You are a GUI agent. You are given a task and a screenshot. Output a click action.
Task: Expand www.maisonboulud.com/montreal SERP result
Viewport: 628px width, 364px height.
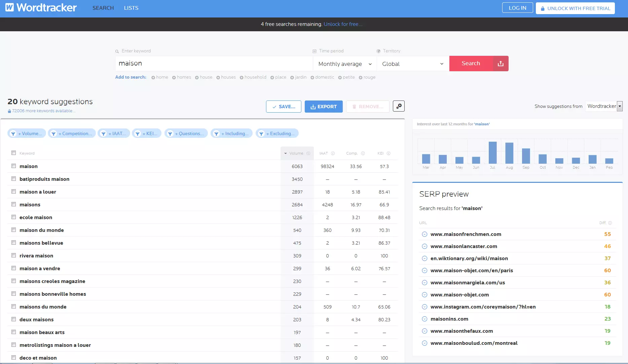[x=424, y=343]
